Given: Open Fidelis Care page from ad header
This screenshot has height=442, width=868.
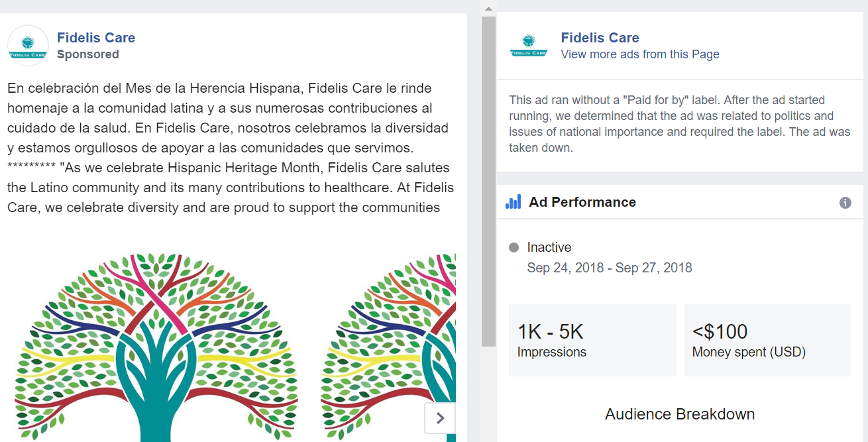Looking at the screenshot, I should tap(96, 38).
